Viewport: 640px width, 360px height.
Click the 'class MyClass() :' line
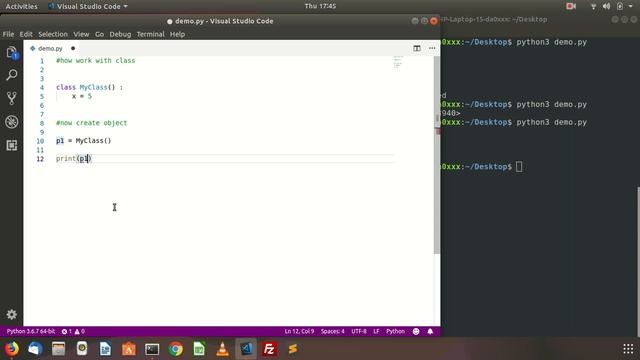pyautogui.click(x=89, y=87)
